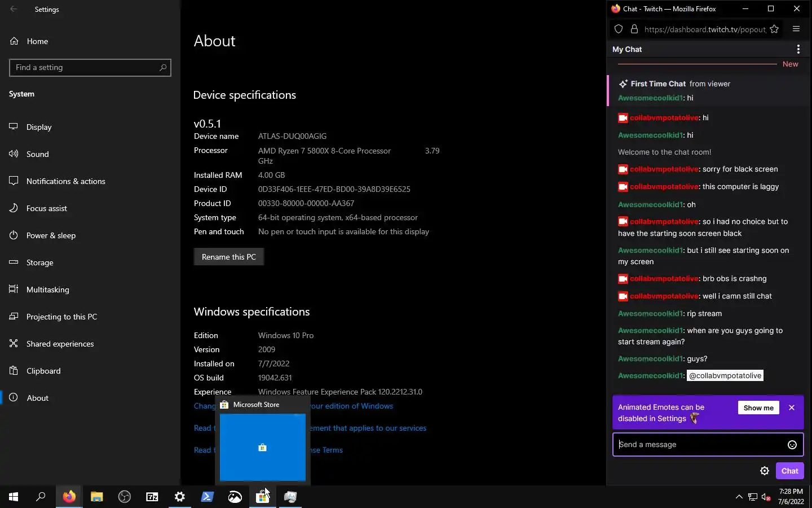
Task: Click the Find a setting search box
Action: [90, 67]
